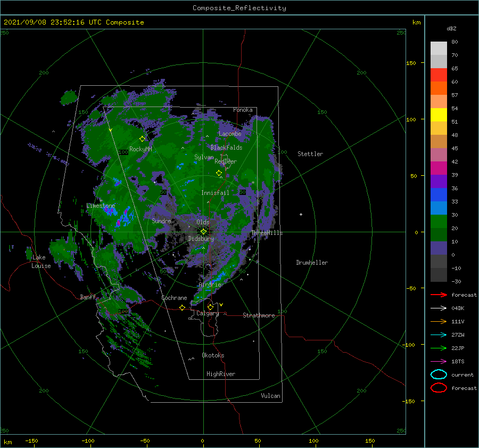Click the -150 tick on bottom axis
Image resolution: width=479 pixels, height=448 pixels.
[31, 441]
